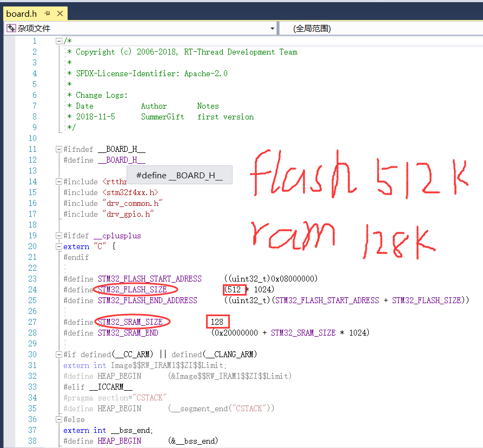
Task: Click the dropdown arrow after 杂项文件
Action: tap(272, 28)
